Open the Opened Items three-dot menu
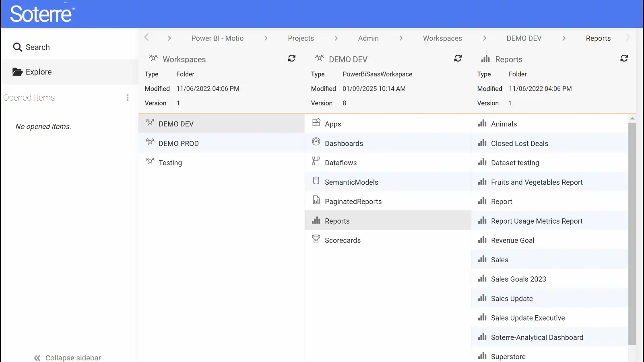644x362 pixels. [x=128, y=98]
